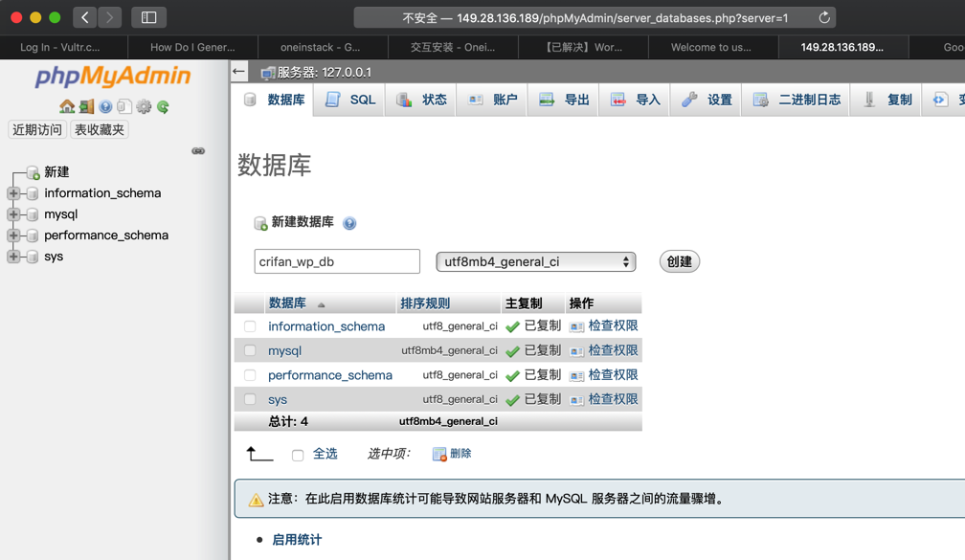Click the 新建 tree item label
Viewport: 965px width, 560px height.
56,172
